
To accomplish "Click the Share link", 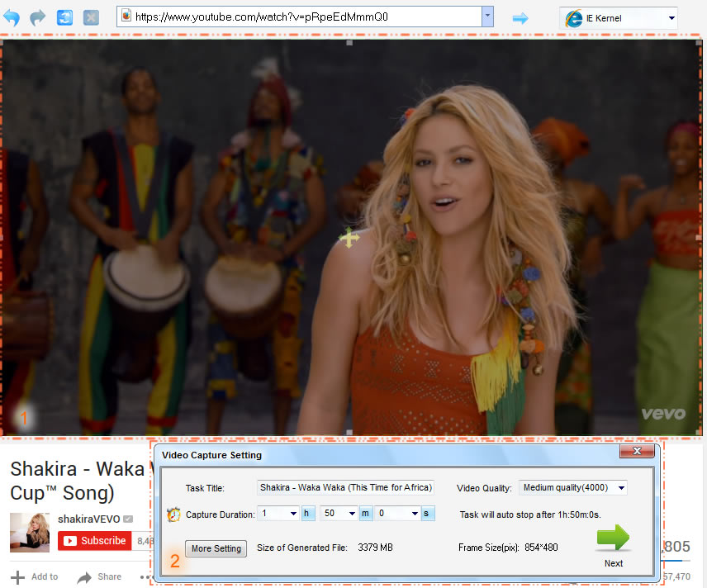I will pos(110,576).
